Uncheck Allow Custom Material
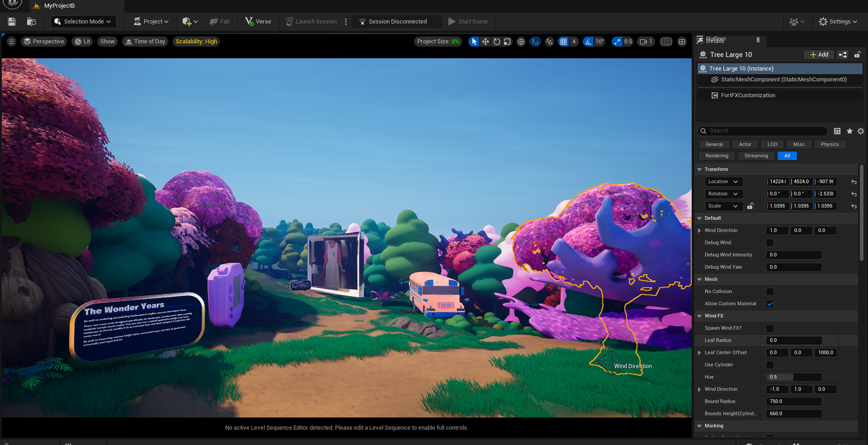868x445 pixels. [x=770, y=304]
